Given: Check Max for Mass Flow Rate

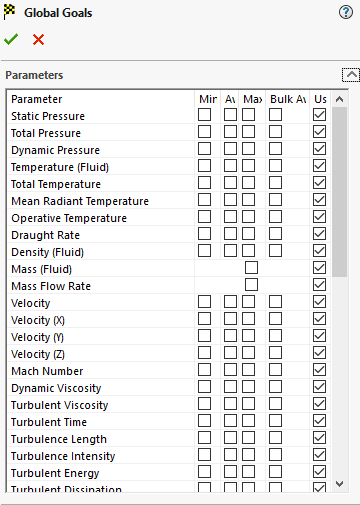Looking at the screenshot, I should click(x=251, y=285).
